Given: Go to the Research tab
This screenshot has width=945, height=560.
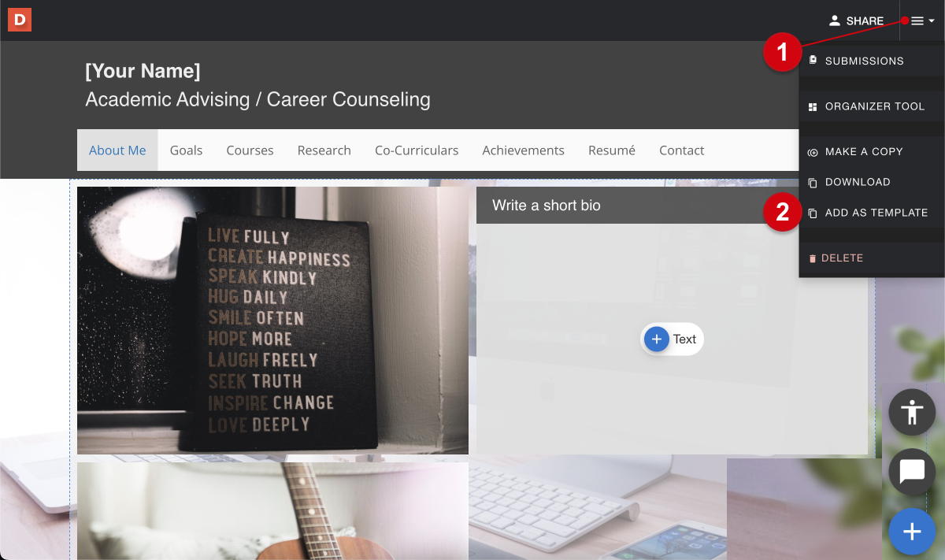Looking at the screenshot, I should tap(324, 150).
